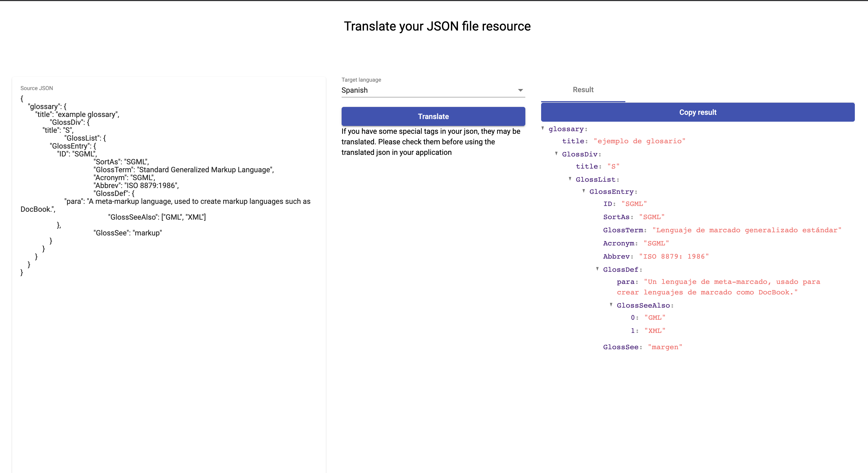Click the GlossSeeAlso item "XML"
The width and height of the screenshot is (868, 473).
click(x=655, y=331)
